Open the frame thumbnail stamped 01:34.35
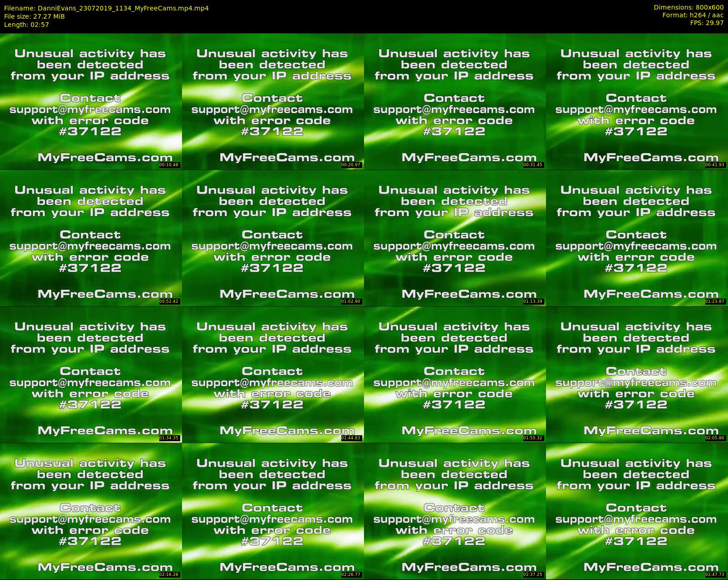Screen dimensions: 728x580 tap(91, 374)
